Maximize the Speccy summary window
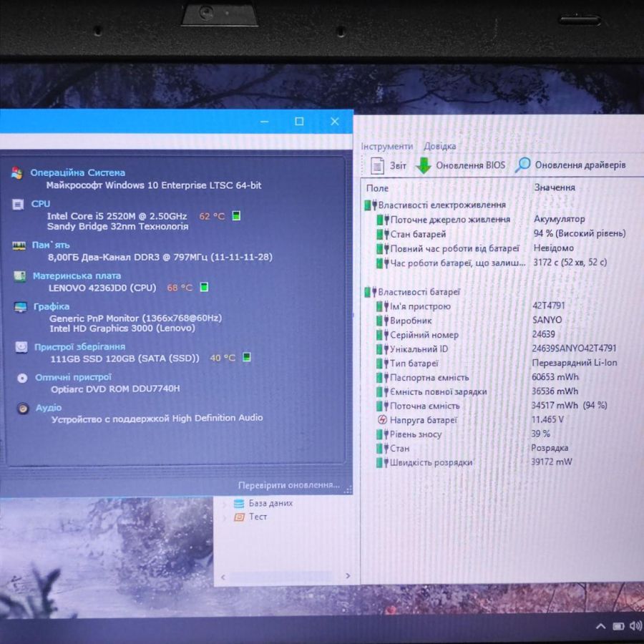The image size is (644, 644). 299,122
